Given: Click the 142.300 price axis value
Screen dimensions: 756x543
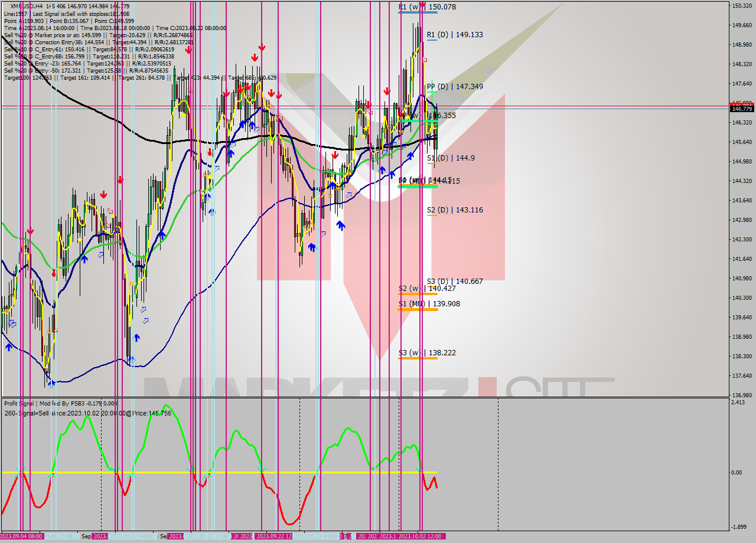Looking at the screenshot, I should tap(742, 240).
